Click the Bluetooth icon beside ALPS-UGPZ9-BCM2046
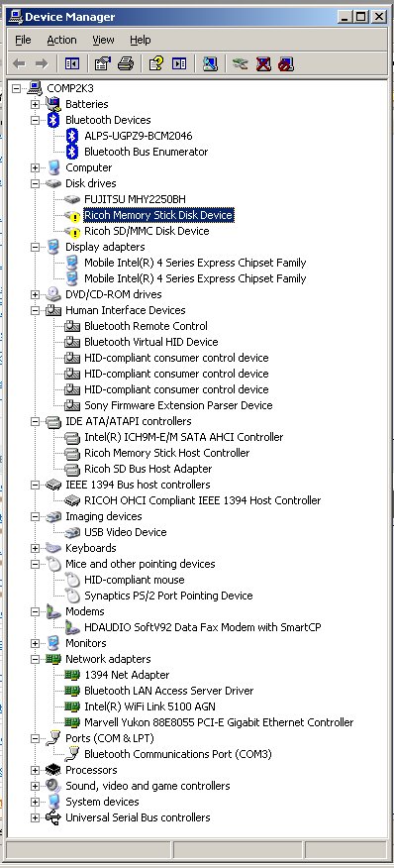394x868 pixels. coord(72,136)
